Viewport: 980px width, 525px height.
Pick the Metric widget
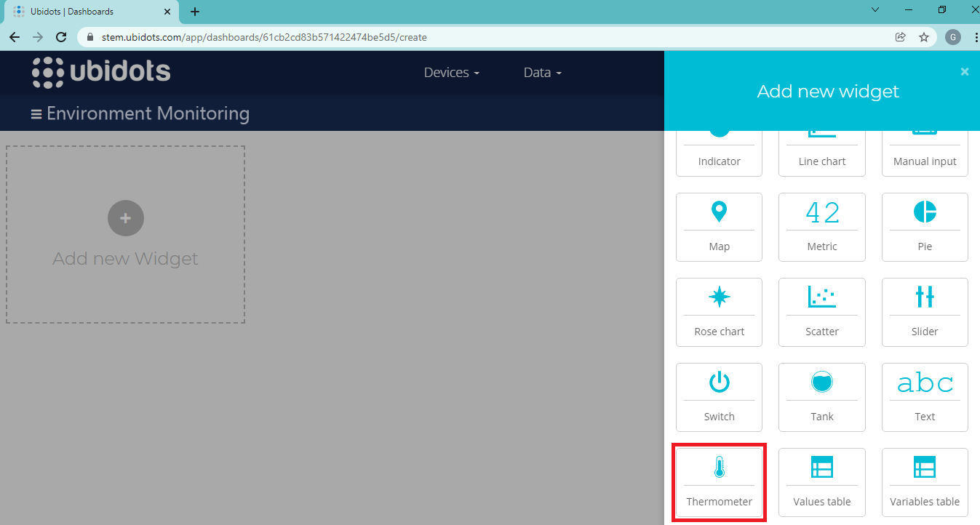click(821, 227)
